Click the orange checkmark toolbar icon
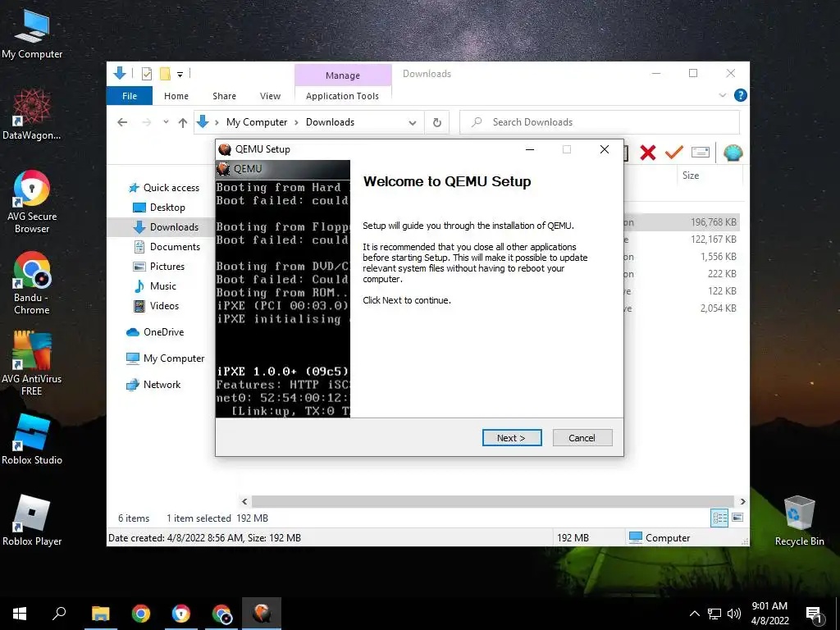The width and height of the screenshot is (840, 630). click(674, 153)
